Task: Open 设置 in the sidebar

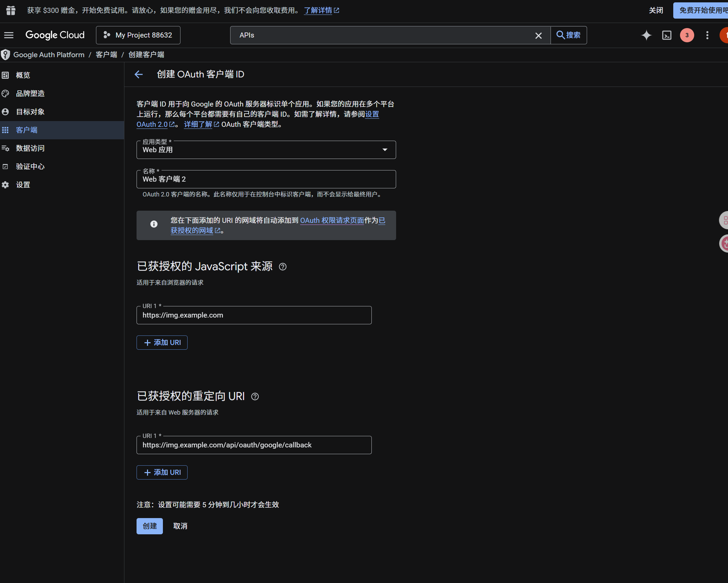Action: [x=62, y=185]
